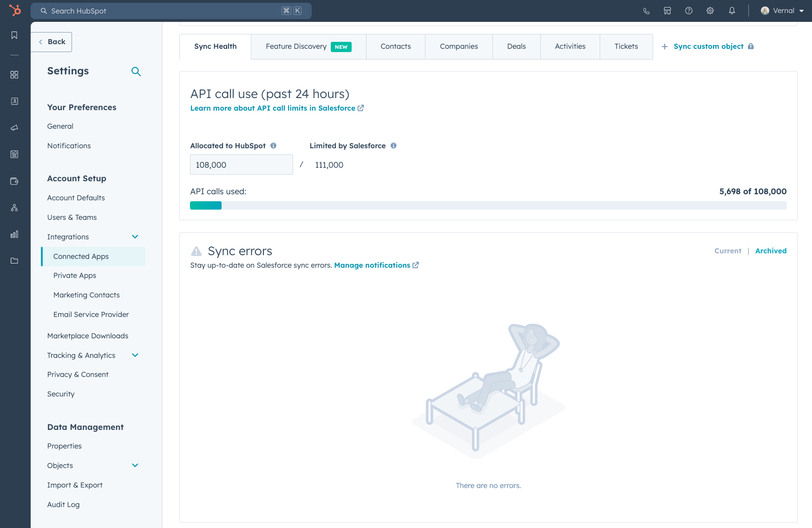Click the Manage notifications link

[x=372, y=265]
